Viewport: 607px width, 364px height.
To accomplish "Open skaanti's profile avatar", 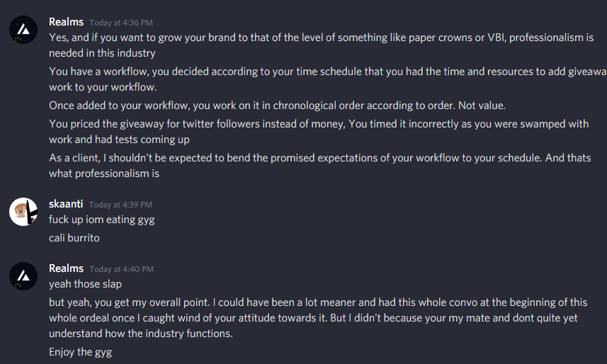I will click(23, 211).
